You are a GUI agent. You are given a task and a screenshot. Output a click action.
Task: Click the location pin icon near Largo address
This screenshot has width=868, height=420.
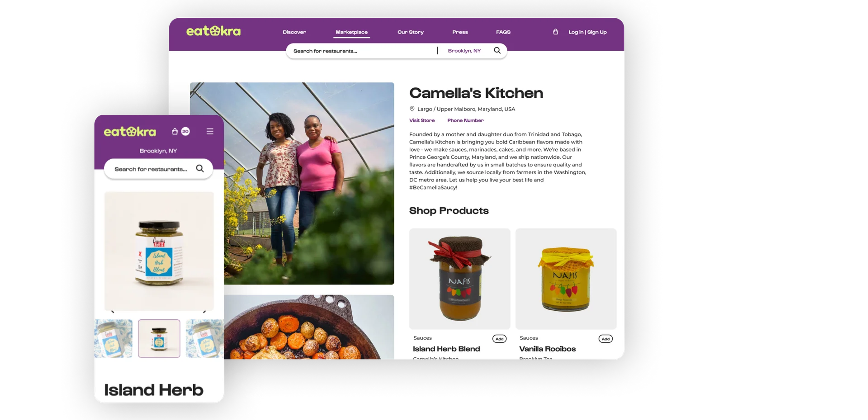point(412,109)
